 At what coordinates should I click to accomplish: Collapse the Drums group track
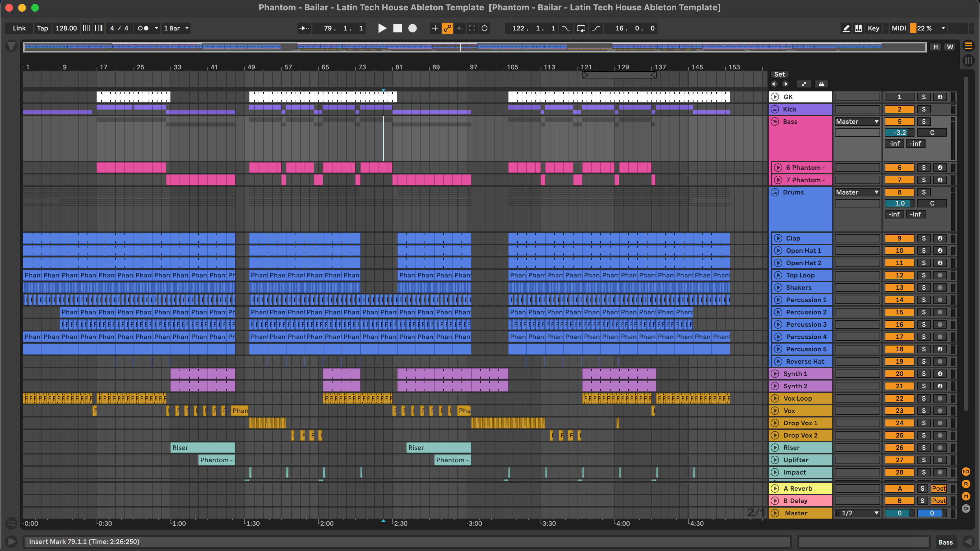(x=775, y=192)
